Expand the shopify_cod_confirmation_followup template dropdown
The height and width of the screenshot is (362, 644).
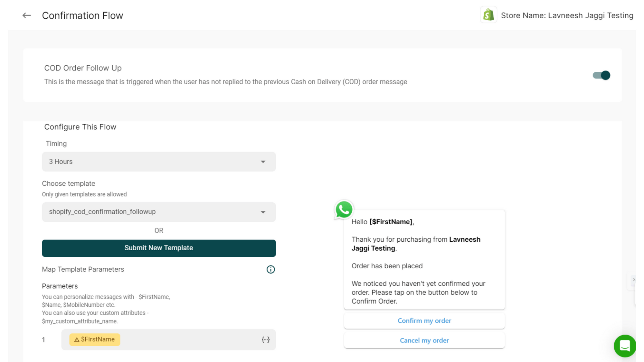pos(159,212)
